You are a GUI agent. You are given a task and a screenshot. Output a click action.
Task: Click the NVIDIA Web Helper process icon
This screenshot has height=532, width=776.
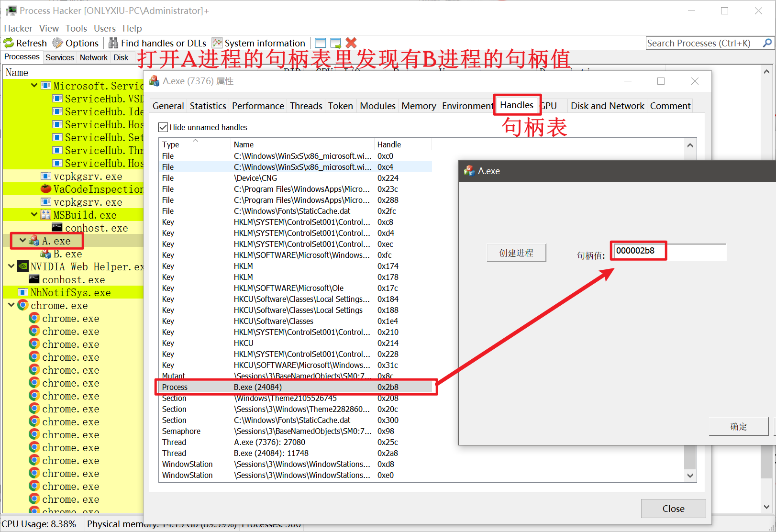(x=22, y=266)
